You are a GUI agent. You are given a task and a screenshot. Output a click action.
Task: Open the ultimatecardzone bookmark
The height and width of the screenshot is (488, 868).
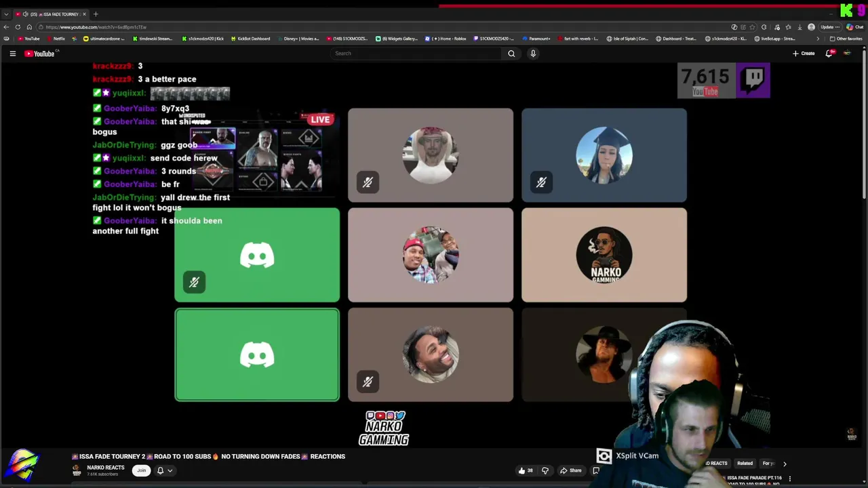point(104,39)
